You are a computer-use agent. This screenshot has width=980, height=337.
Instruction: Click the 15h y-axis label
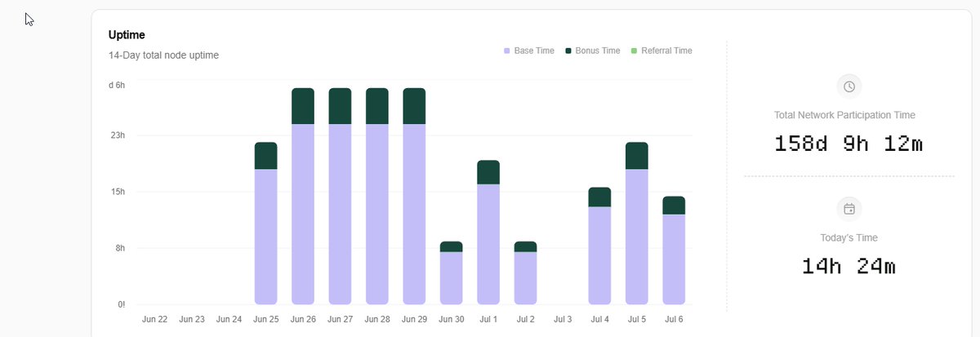(118, 192)
